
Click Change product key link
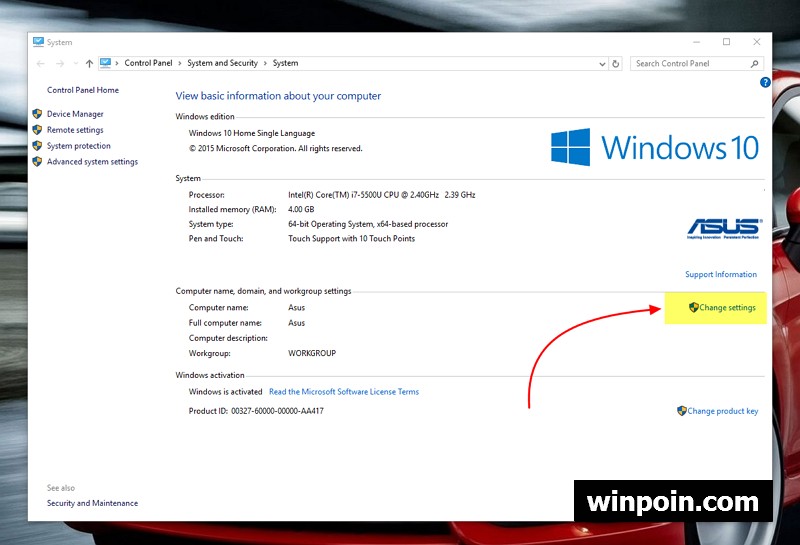click(722, 411)
